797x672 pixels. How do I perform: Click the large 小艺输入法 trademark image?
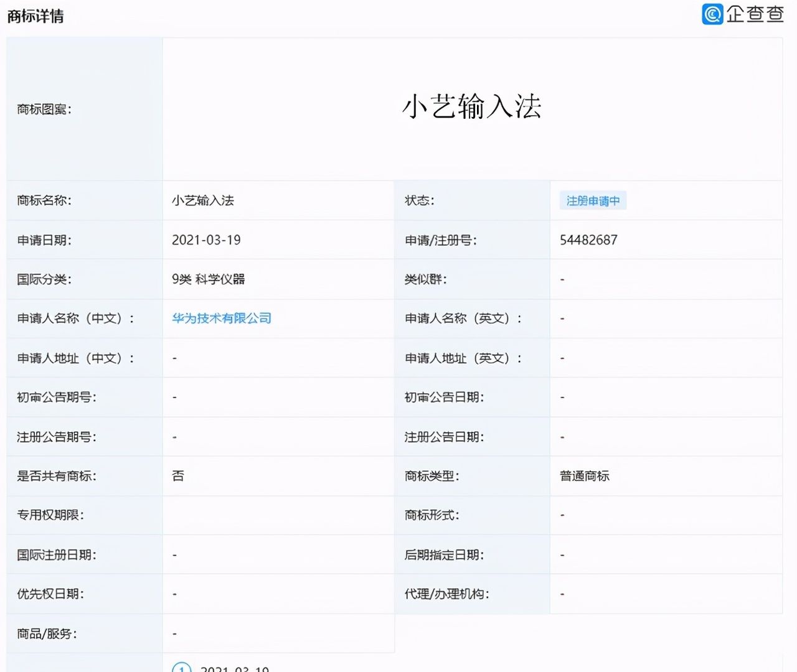pyautogui.click(x=471, y=106)
